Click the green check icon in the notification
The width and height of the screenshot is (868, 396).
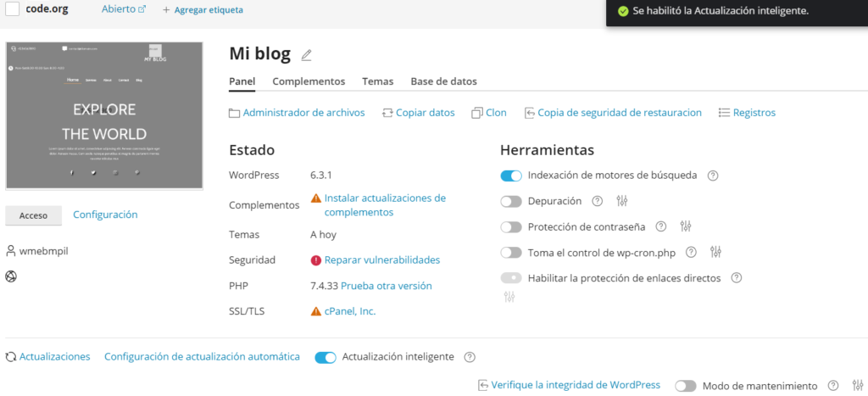pyautogui.click(x=623, y=11)
